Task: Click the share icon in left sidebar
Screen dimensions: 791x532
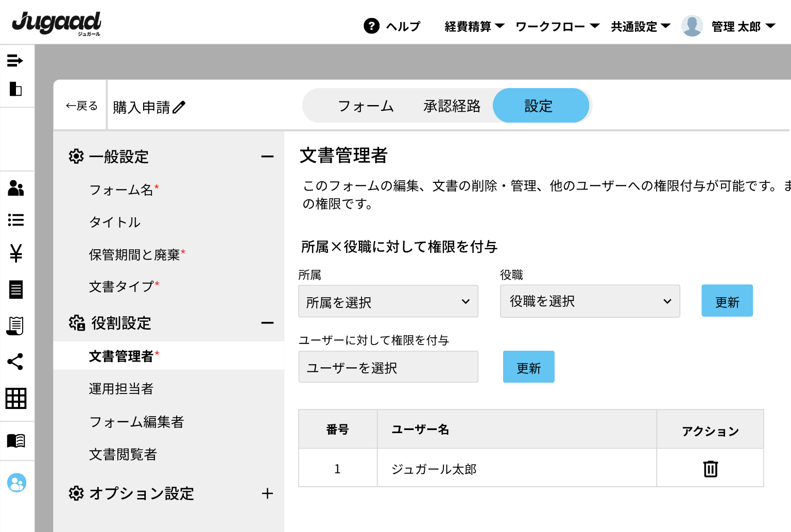Action: tap(16, 362)
